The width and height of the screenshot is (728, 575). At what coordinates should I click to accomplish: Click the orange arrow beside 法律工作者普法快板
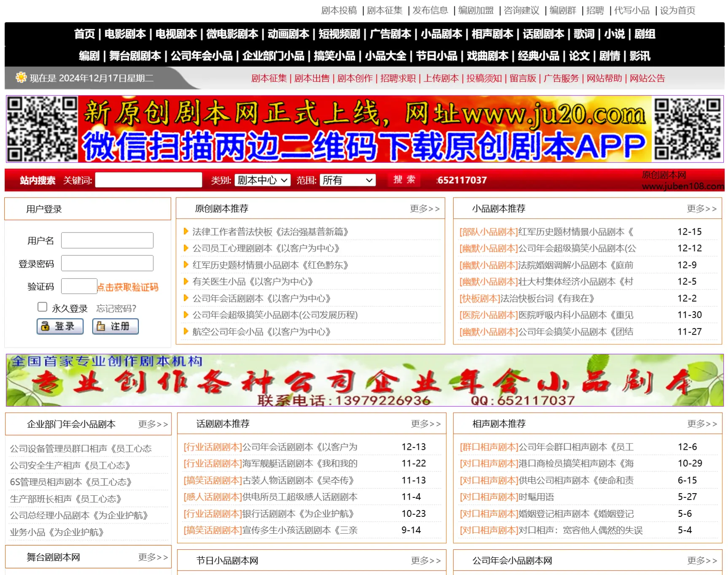pyautogui.click(x=185, y=232)
